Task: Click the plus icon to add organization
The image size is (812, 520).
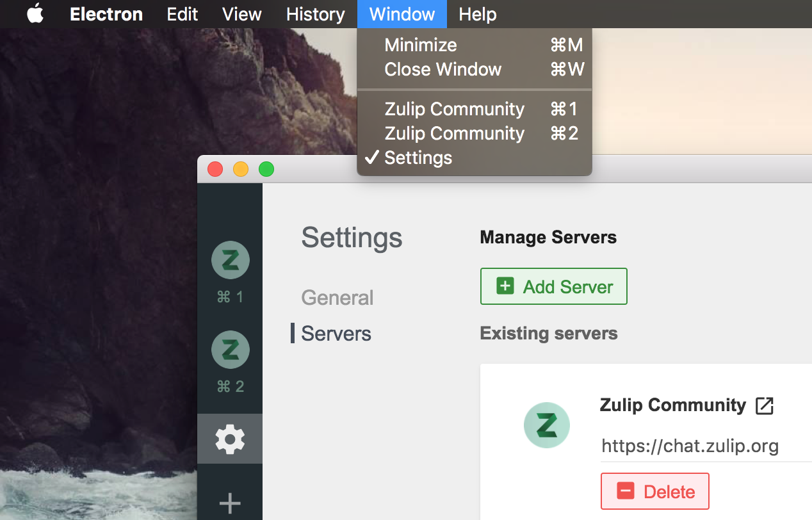Action: click(230, 503)
